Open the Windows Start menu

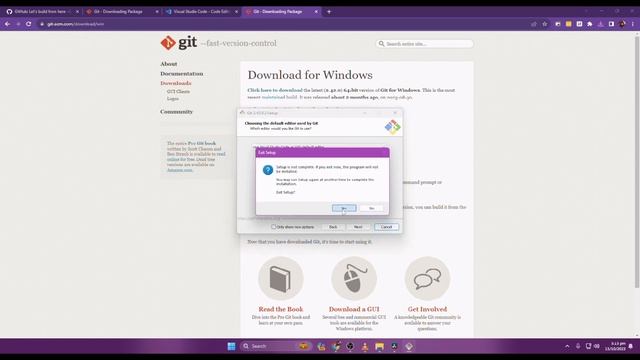click(x=231, y=347)
